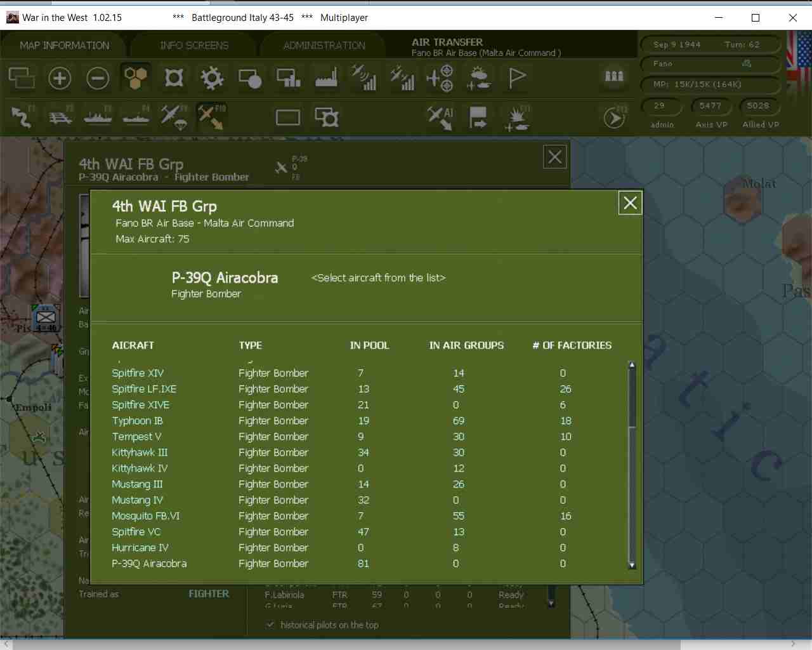Click the Turn: 62 indicator

click(x=742, y=44)
